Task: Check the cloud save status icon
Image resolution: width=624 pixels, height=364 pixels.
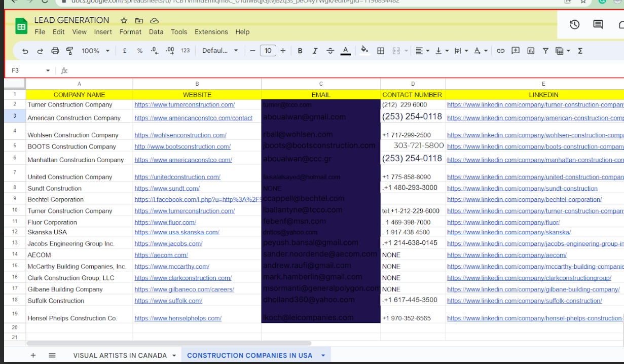Action: click(x=155, y=21)
